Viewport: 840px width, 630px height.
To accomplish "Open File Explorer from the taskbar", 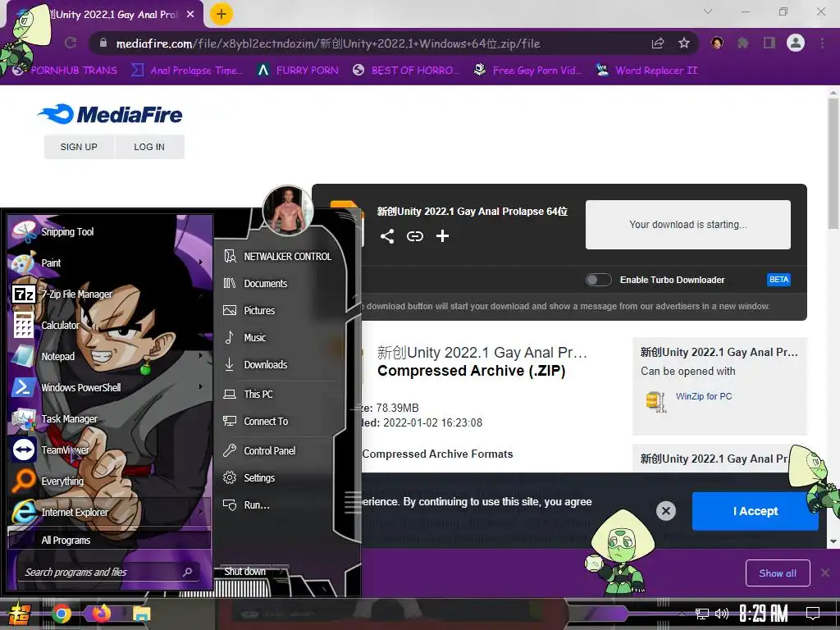I will point(141,614).
